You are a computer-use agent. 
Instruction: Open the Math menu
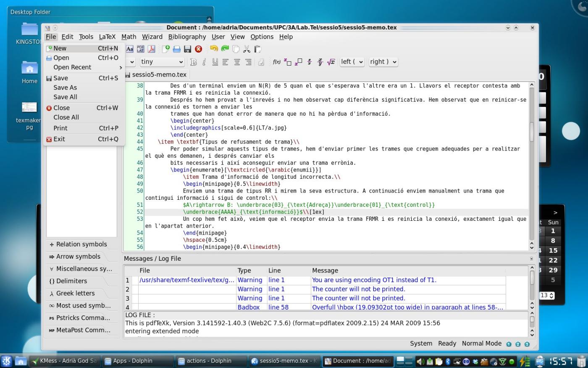129,37
